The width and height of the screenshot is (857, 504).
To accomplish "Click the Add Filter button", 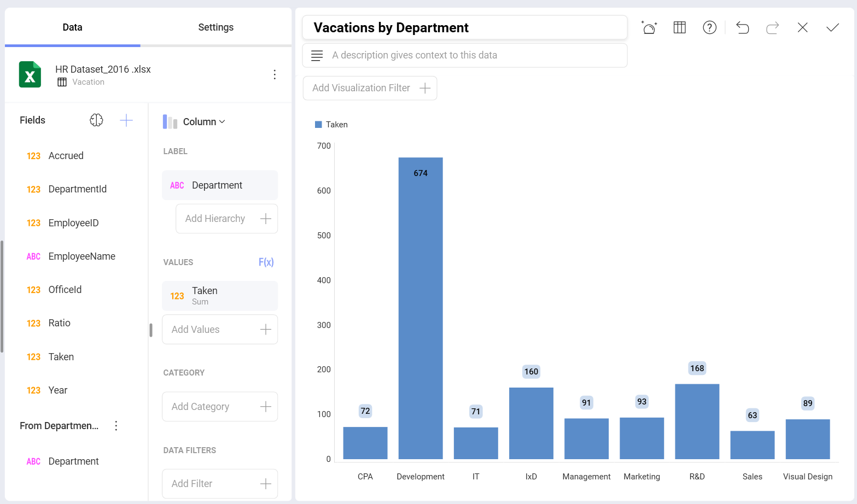I will pyautogui.click(x=220, y=484).
